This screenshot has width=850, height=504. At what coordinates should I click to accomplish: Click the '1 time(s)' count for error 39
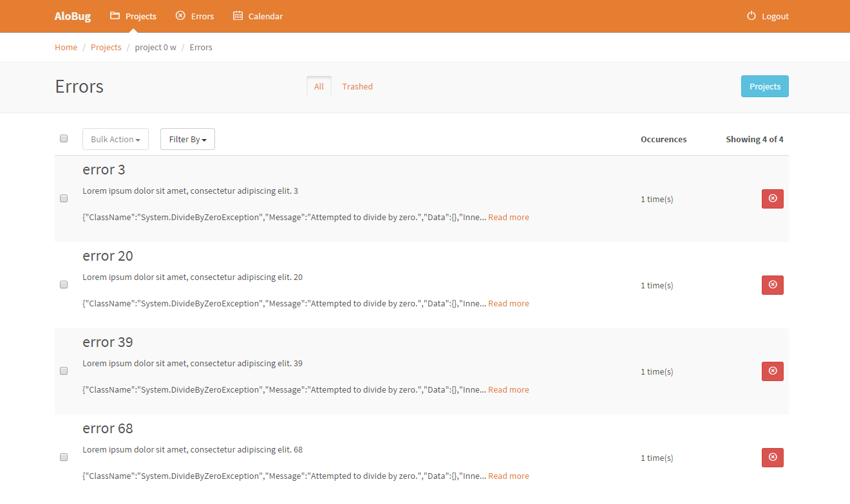pyautogui.click(x=657, y=371)
